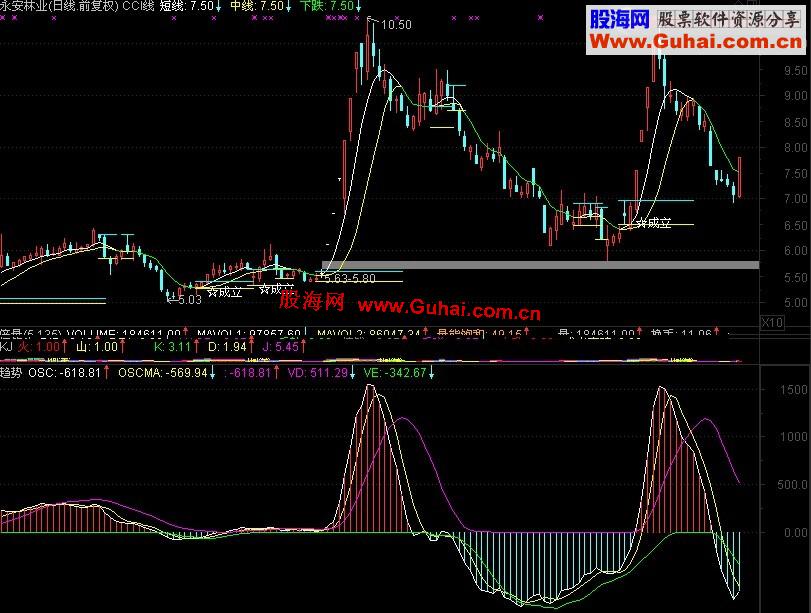Viewport: 811px width, 613px height.
Task: Click the 趋势 indicator name label
Action: (11, 372)
